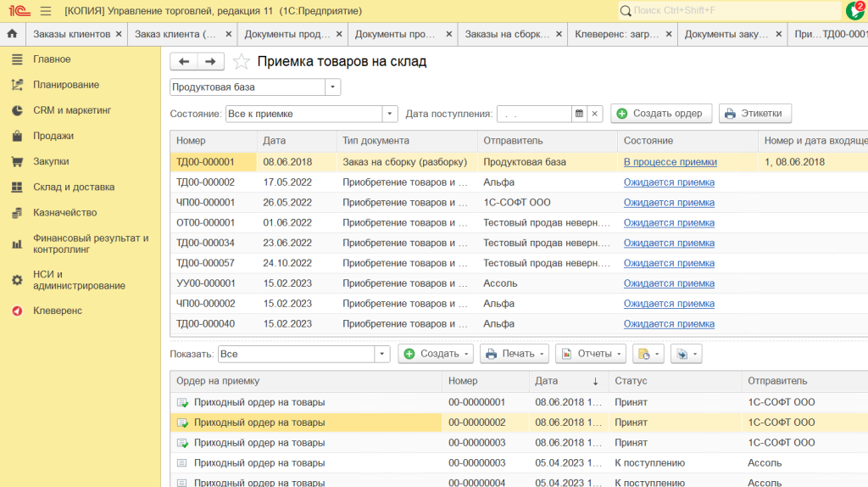Open Ожидается приемка link for ТД00-000040
Viewport: 868px width, 487px height.
pyautogui.click(x=669, y=323)
